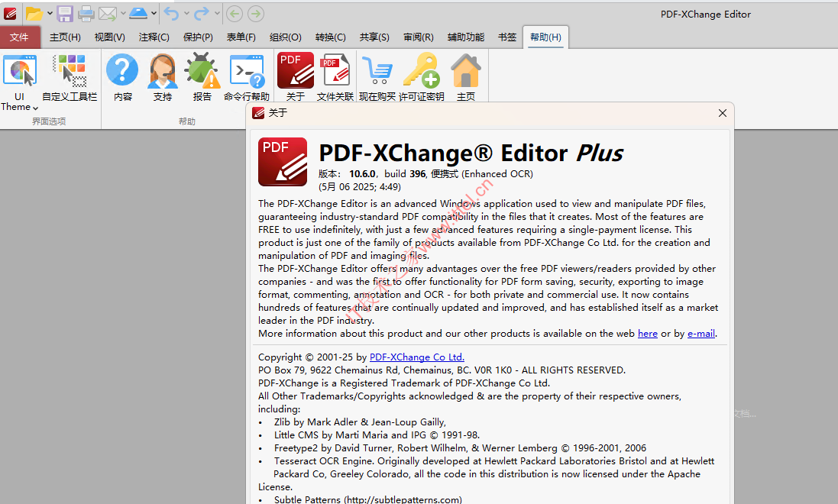Open help Contents (内容)

122,77
